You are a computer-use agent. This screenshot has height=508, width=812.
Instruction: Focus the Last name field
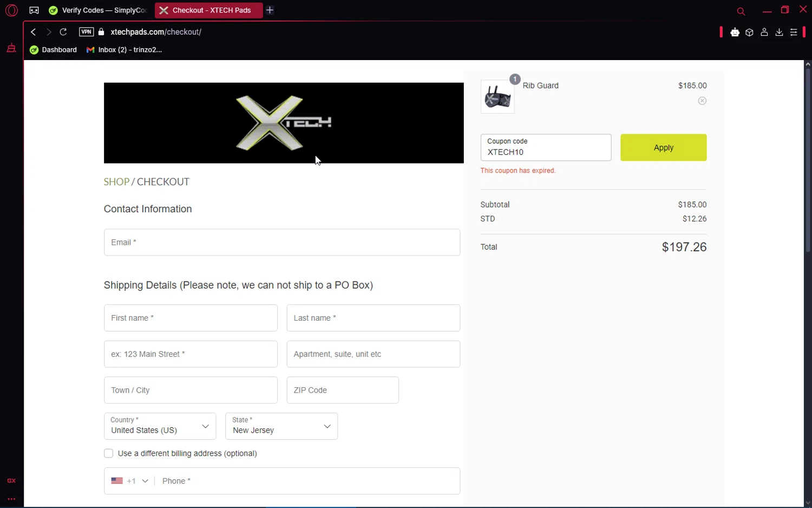click(374, 318)
